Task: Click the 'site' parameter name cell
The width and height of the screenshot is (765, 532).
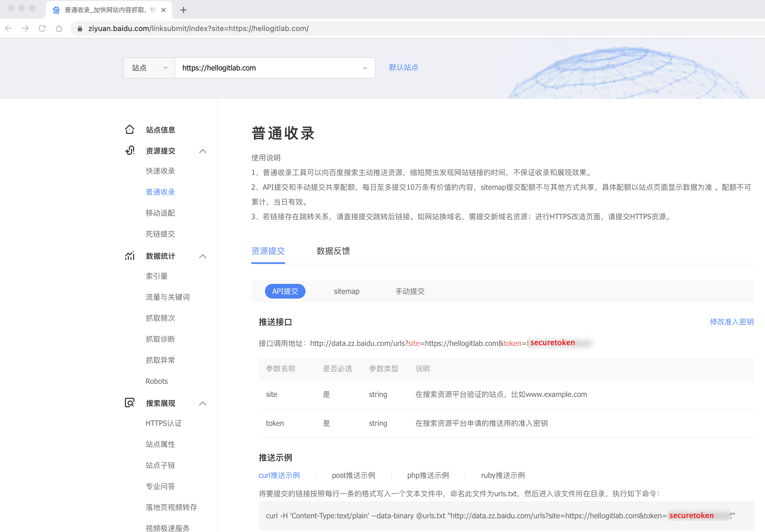Action: (272, 394)
